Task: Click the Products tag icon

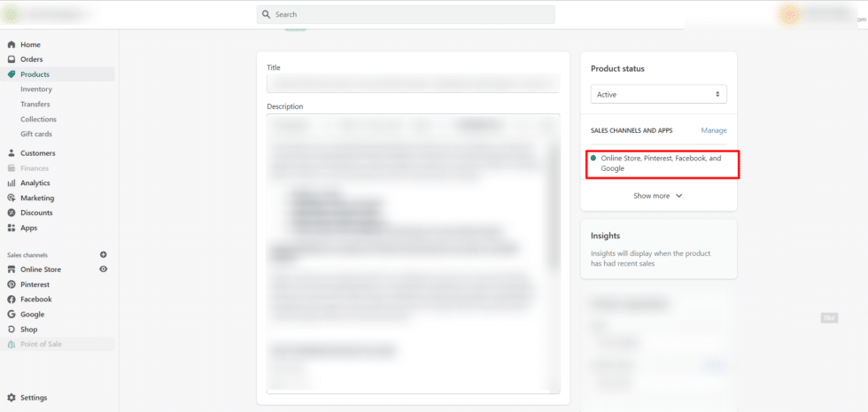Action: [x=11, y=74]
